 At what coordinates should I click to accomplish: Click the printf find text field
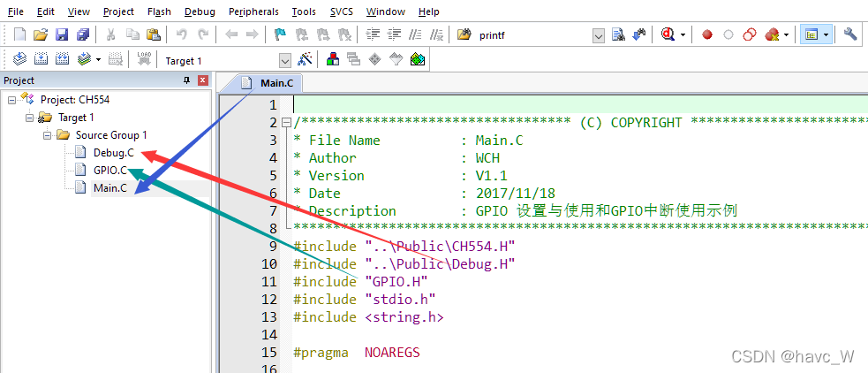coord(532,35)
